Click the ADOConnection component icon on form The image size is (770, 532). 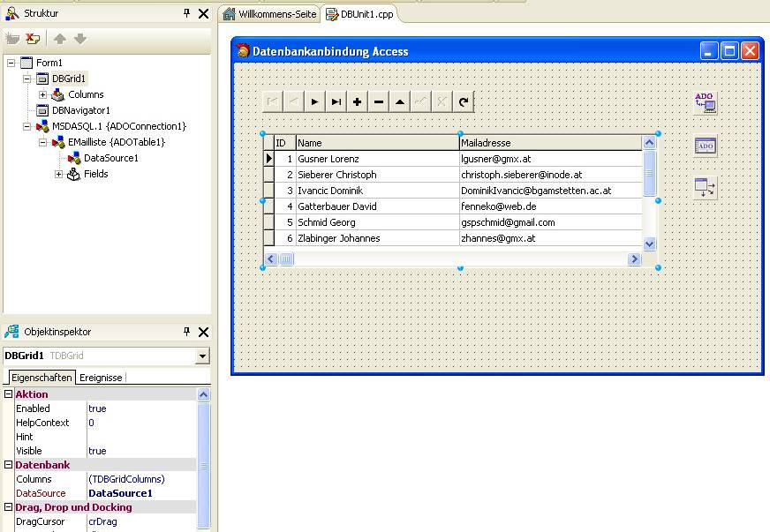pos(705,102)
